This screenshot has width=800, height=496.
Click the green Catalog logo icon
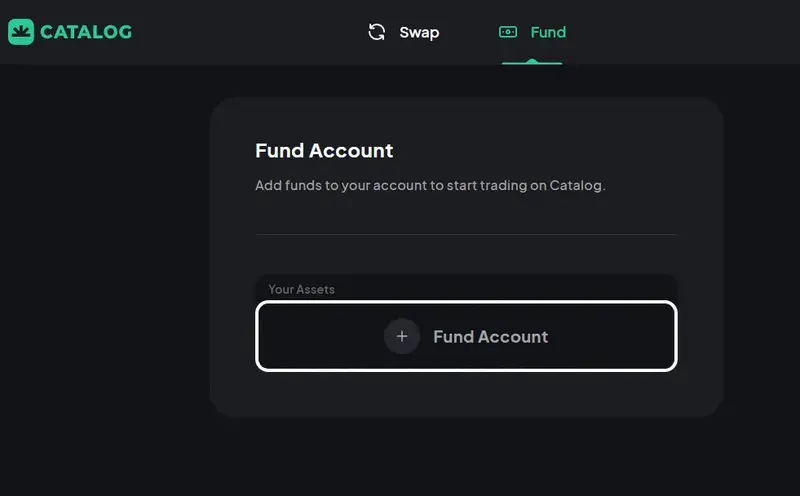[20, 32]
